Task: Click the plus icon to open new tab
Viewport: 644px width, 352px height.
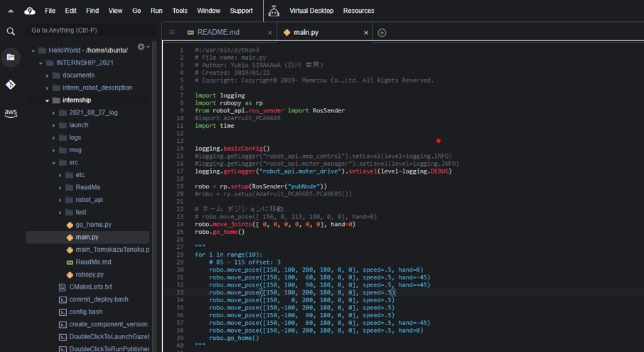Action: click(x=382, y=33)
